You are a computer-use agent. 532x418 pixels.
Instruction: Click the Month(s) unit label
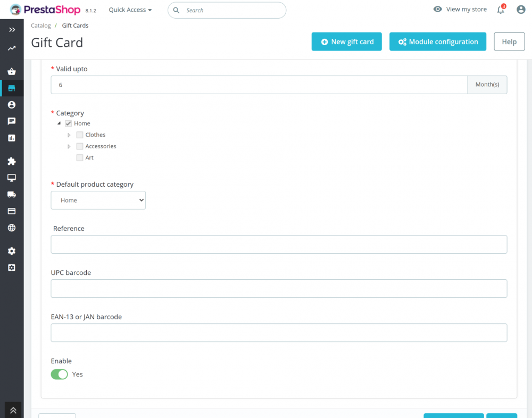pyautogui.click(x=487, y=85)
